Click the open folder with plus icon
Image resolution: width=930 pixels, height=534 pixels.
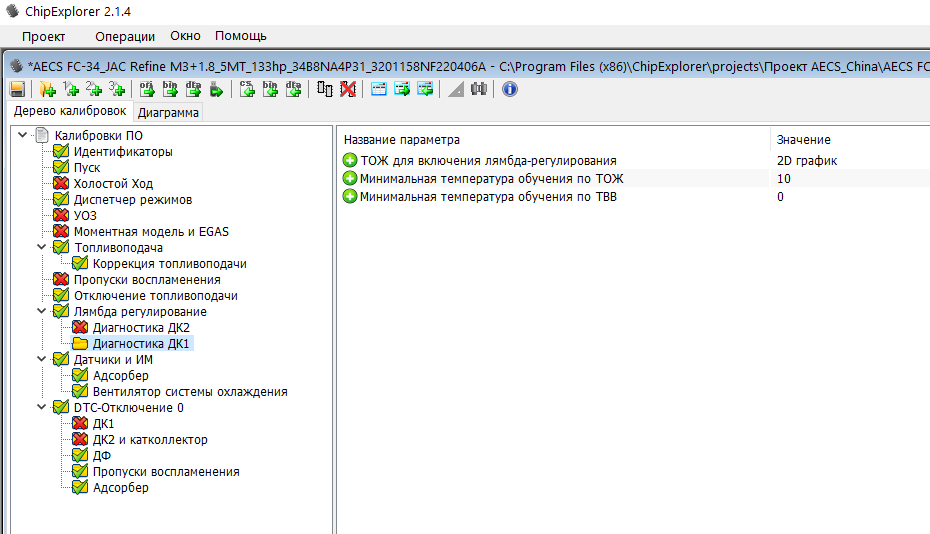click(x=46, y=89)
